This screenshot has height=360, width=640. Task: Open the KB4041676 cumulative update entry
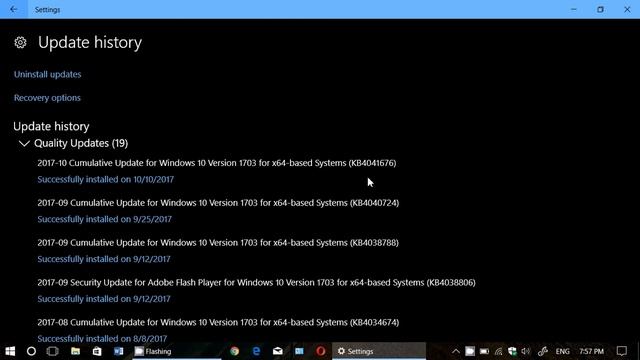(x=217, y=163)
